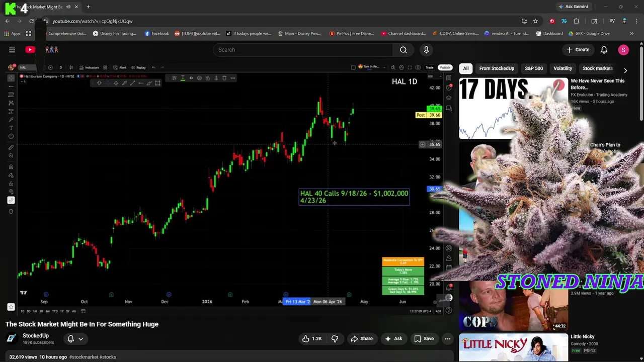Click the Alert icon in chart toolbar
Image resolution: width=644 pixels, height=362 pixels.
coord(119,67)
